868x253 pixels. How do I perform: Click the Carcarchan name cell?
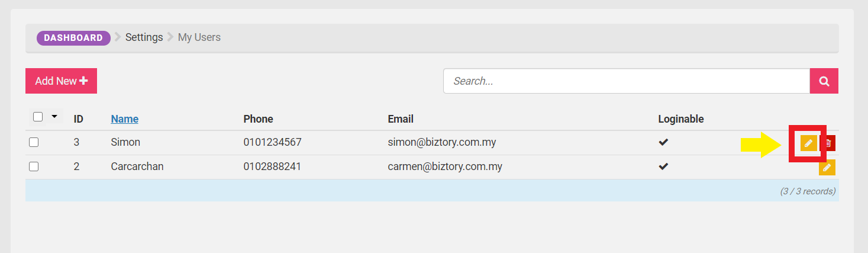coord(137,166)
